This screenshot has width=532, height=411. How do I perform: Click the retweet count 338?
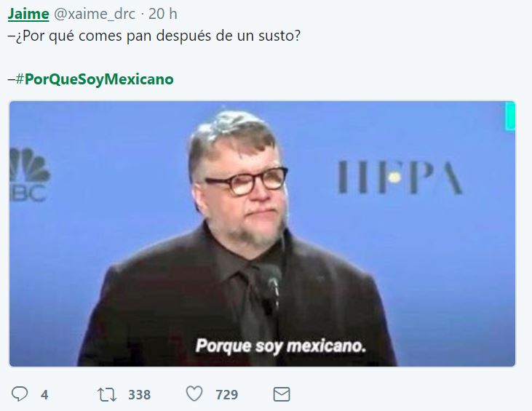point(140,395)
